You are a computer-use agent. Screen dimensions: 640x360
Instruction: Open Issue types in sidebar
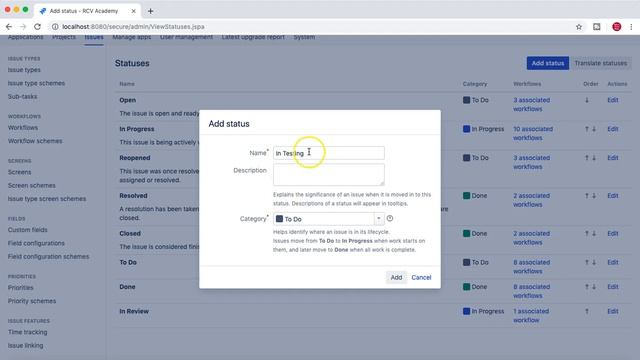click(x=24, y=70)
